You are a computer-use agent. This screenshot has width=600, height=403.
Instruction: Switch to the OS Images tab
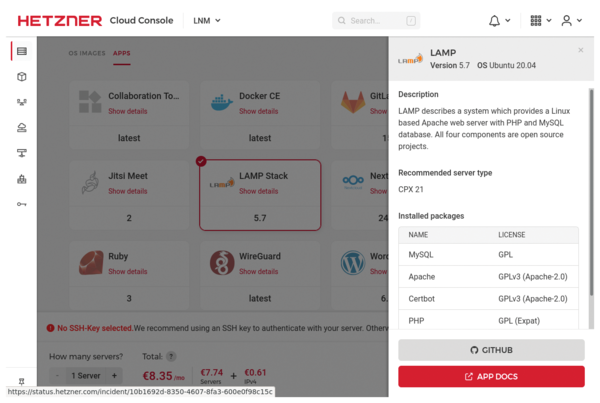click(87, 53)
